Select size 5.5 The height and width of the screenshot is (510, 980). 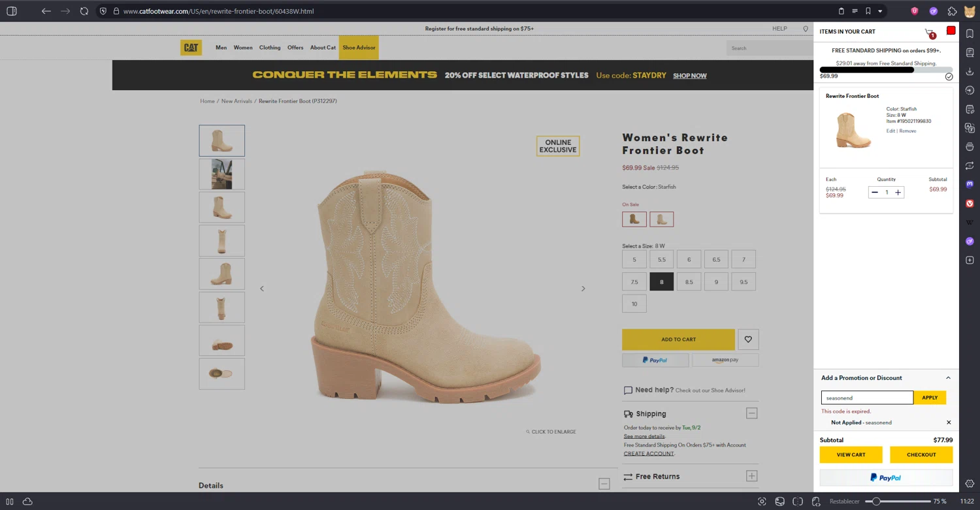coord(662,259)
